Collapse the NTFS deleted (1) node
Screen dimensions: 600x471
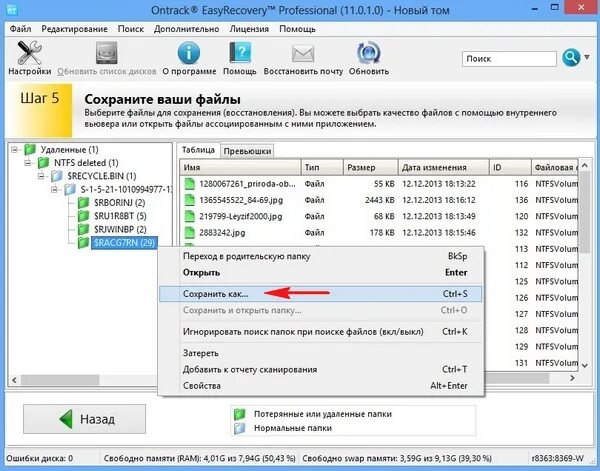(28, 163)
